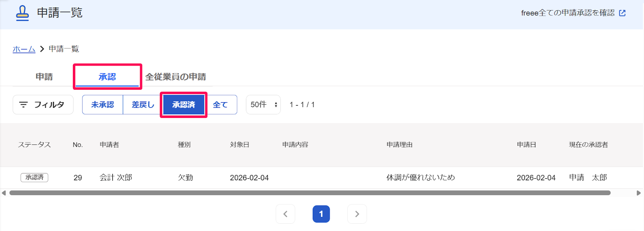The width and height of the screenshot is (644, 231).
Task: Click the 申請日 cell 2026-02-04
Action: [x=536, y=177]
